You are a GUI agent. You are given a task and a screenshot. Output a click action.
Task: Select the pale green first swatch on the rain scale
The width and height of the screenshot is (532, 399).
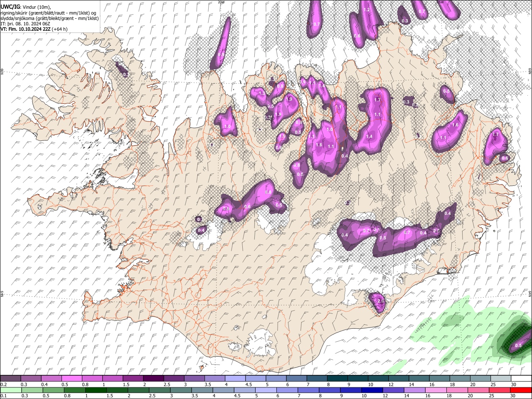click(x=11, y=390)
